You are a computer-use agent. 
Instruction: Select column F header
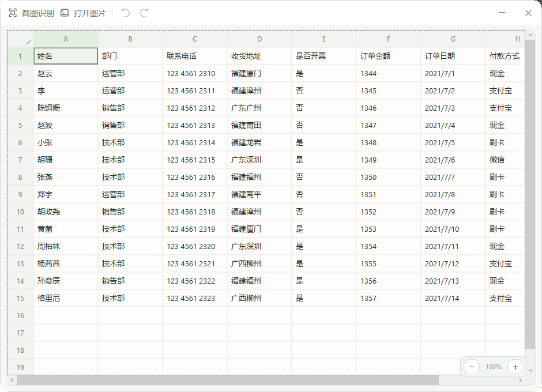[x=389, y=39]
